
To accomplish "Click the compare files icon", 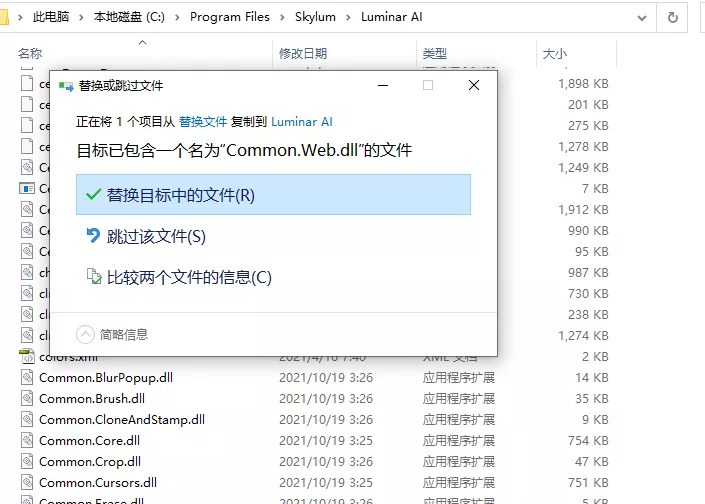I will pos(94,276).
